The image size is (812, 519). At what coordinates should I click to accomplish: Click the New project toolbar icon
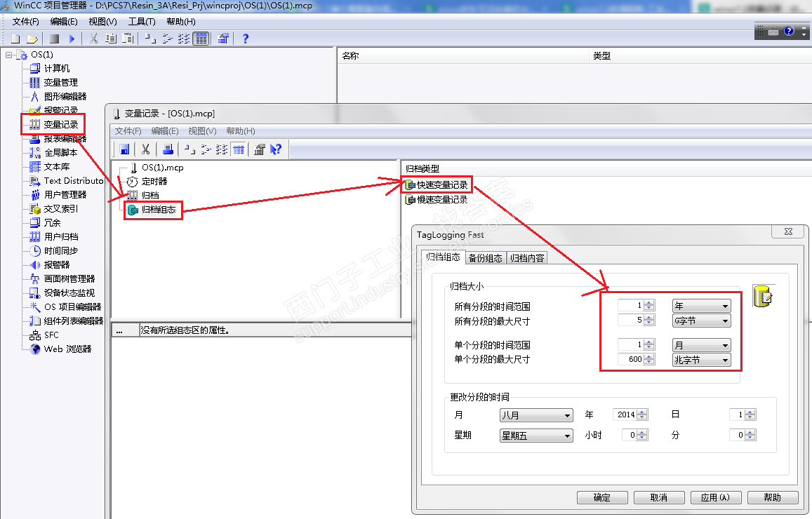(x=15, y=39)
